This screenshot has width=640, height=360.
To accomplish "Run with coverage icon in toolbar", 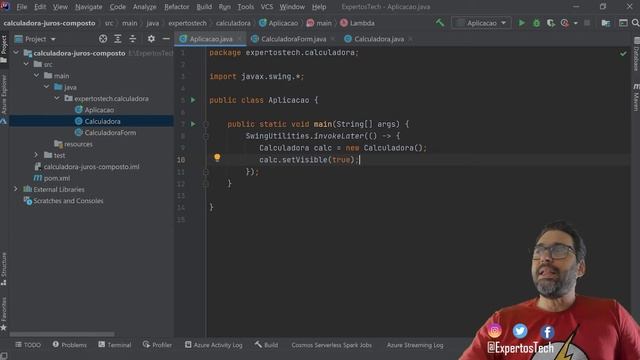I will (x=551, y=23).
